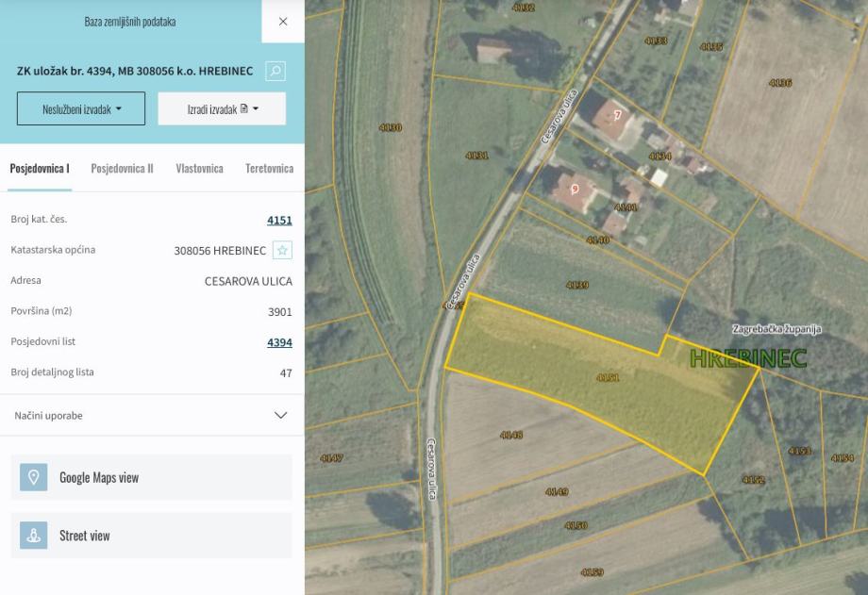
Task: Click parcel label 4150 on the map
Action: tap(576, 525)
